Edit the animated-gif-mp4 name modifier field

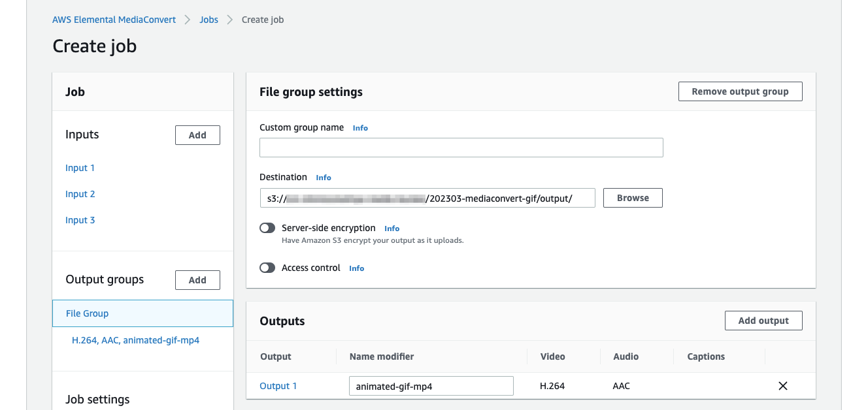(431, 386)
